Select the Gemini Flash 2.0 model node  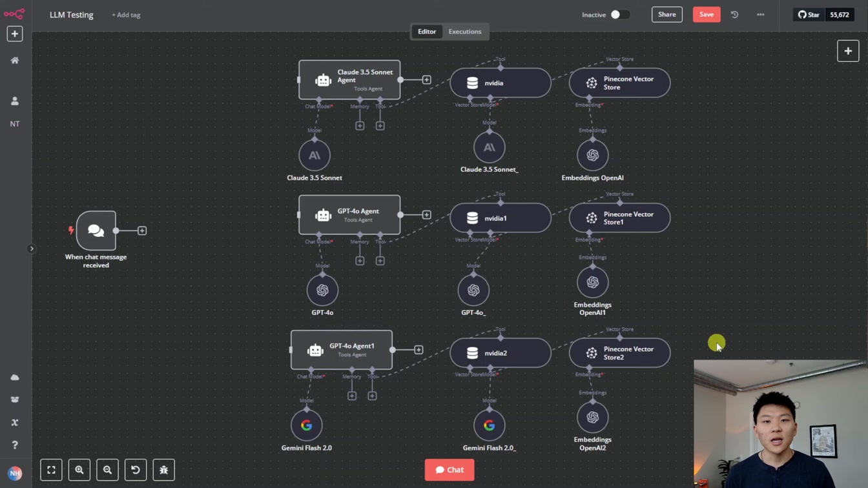[307, 425]
